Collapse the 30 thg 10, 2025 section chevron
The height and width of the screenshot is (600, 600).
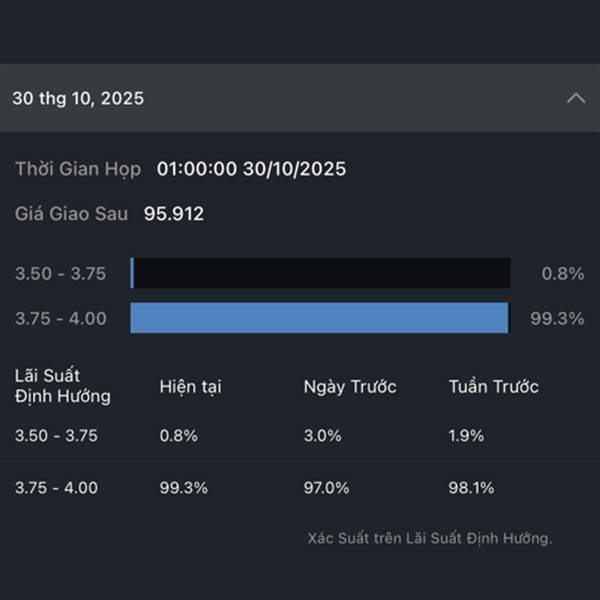tap(575, 98)
